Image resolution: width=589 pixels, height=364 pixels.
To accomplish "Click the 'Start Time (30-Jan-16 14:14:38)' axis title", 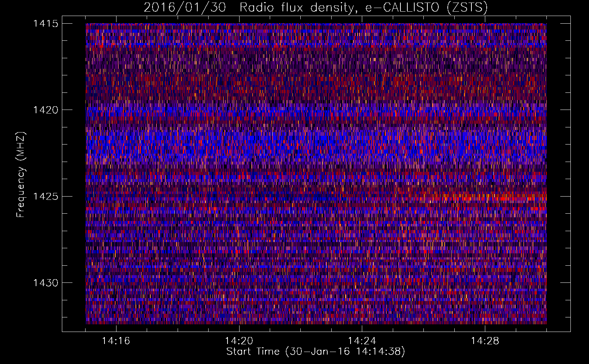I will click(x=316, y=352).
